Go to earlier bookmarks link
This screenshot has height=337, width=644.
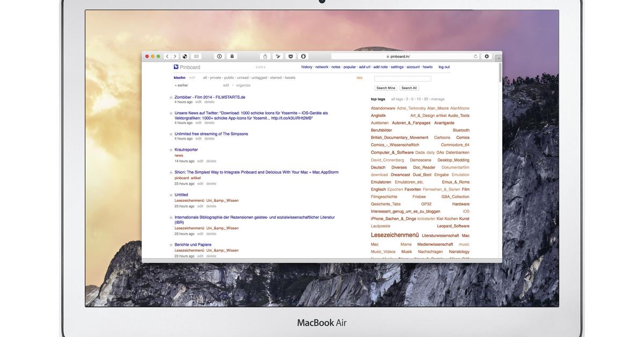(x=181, y=85)
